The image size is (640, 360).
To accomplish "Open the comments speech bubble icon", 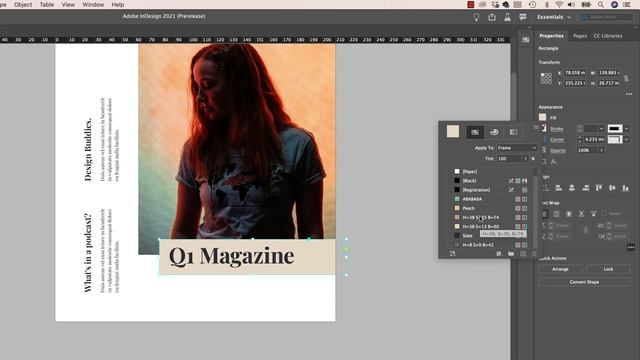I will click(x=523, y=17).
